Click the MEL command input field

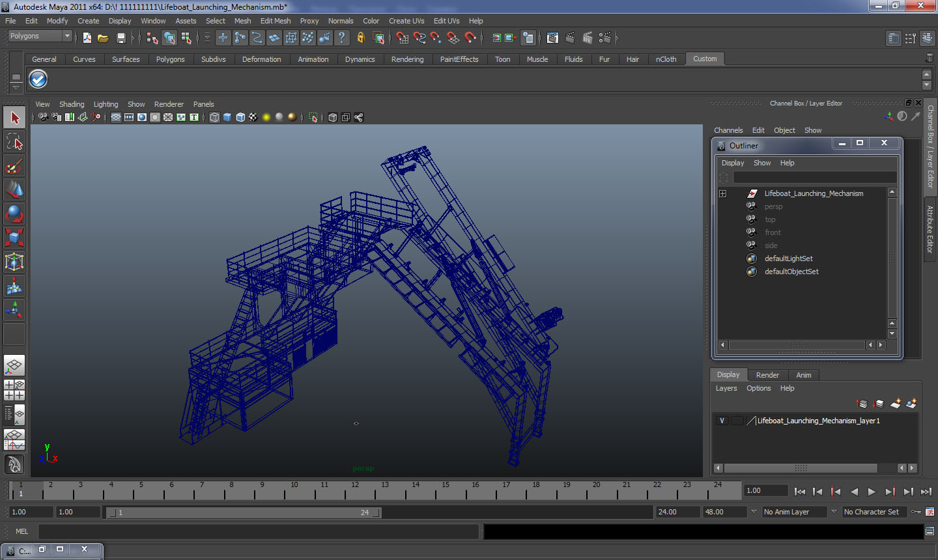[x=259, y=532]
